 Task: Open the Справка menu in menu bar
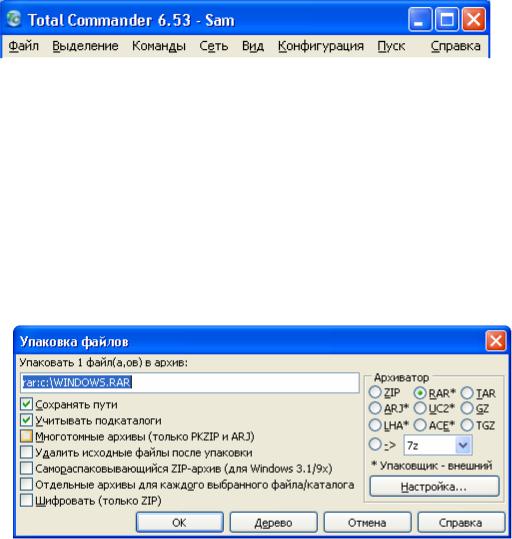[456, 46]
